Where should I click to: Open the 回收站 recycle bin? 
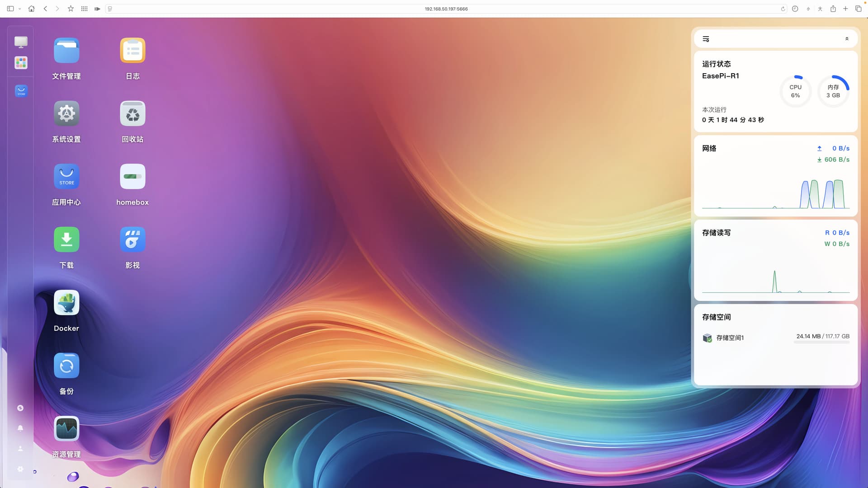[132, 113]
